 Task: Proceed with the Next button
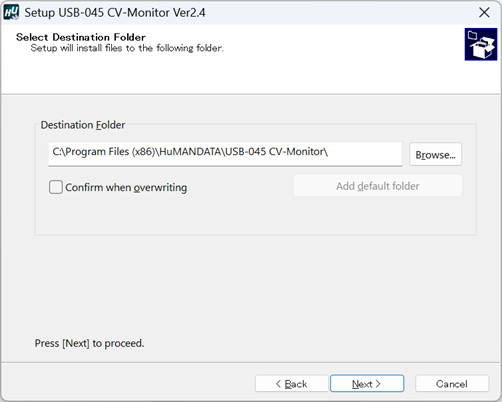(x=367, y=383)
